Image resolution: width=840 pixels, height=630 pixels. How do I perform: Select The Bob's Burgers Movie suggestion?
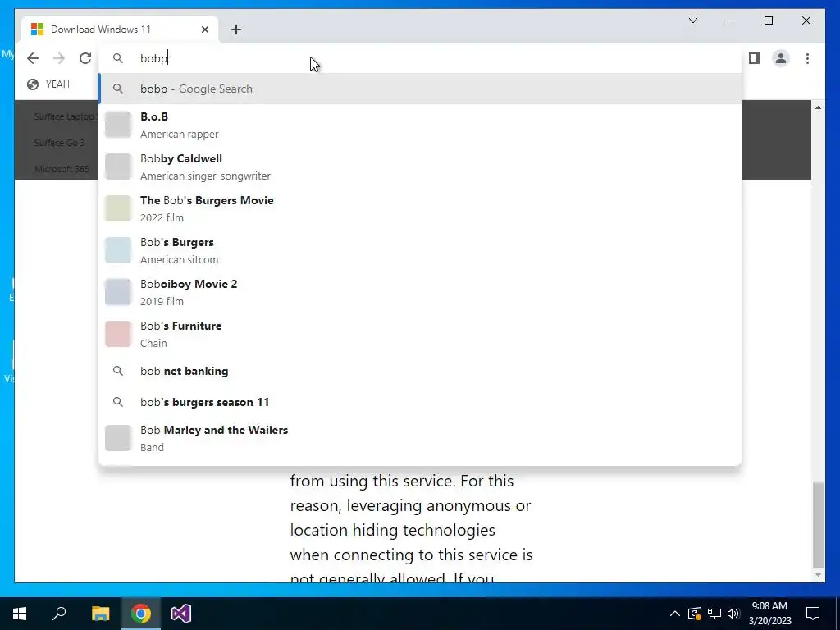(421, 208)
